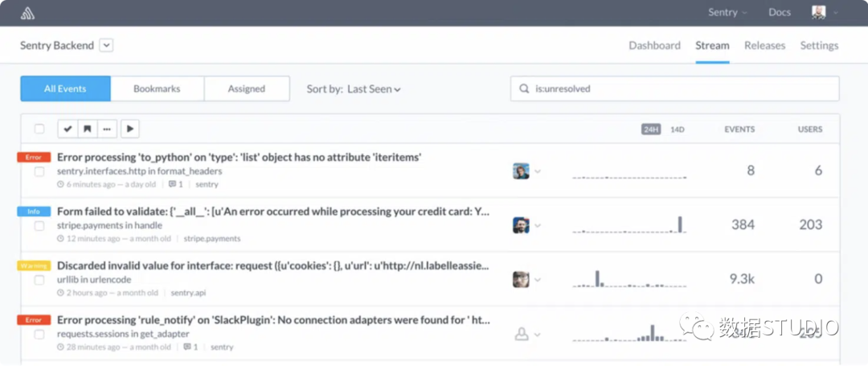868x366 pixels.
Task: Click the Sentry logo icon
Action: point(27,13)
